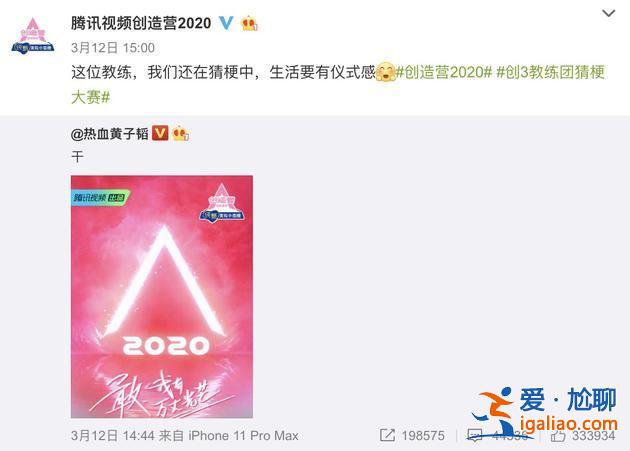The image size is (630, 451).
Task: Like the post with thumbs-up icon
Action: 558,436
